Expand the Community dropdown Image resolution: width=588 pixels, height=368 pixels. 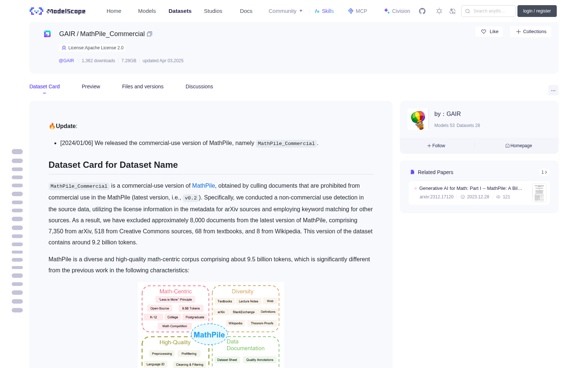286,11
